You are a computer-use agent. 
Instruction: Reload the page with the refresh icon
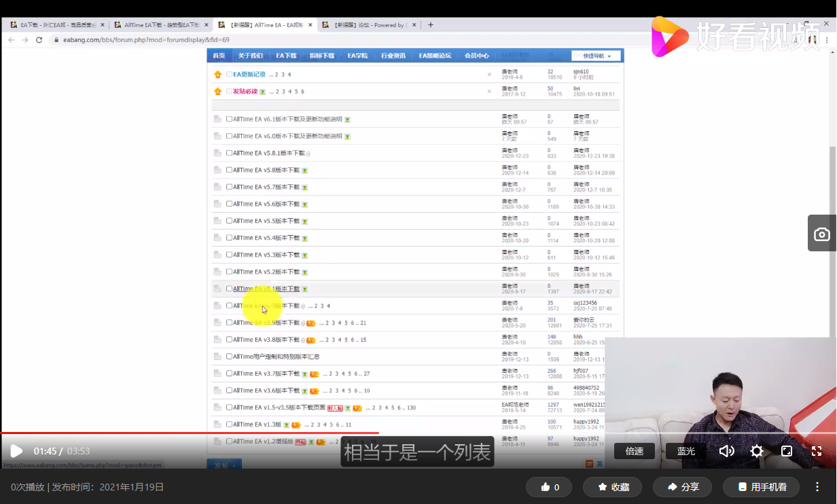39,39
